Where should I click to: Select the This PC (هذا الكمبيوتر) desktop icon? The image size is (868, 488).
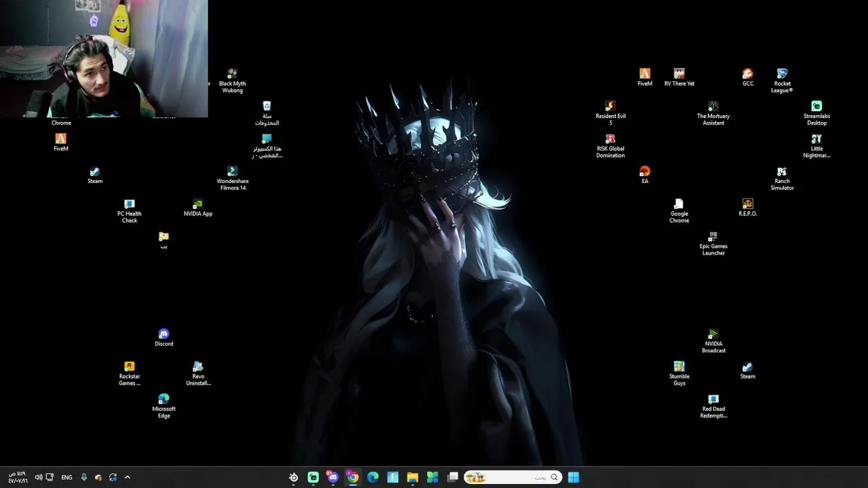click(x=267, y=146)
